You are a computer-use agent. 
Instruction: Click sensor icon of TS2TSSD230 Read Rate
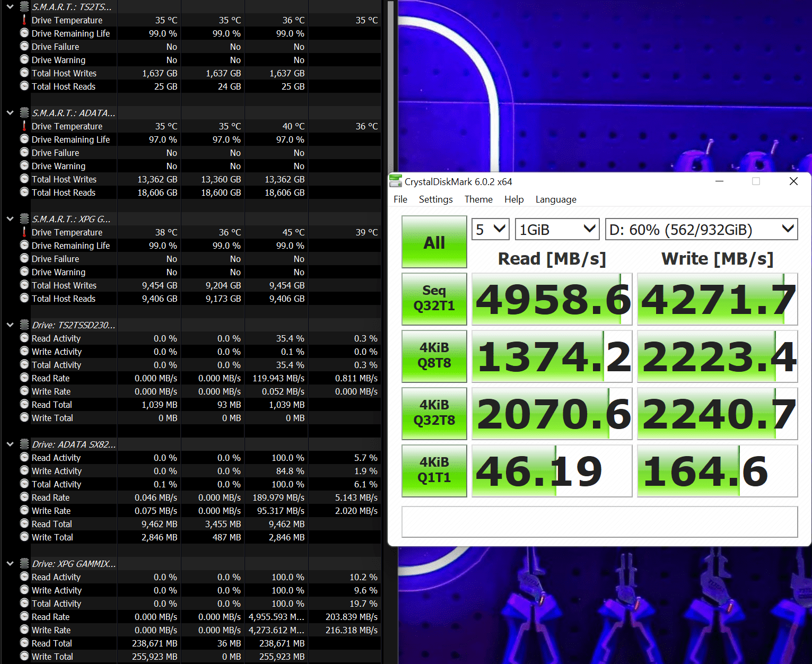(24, 378)
